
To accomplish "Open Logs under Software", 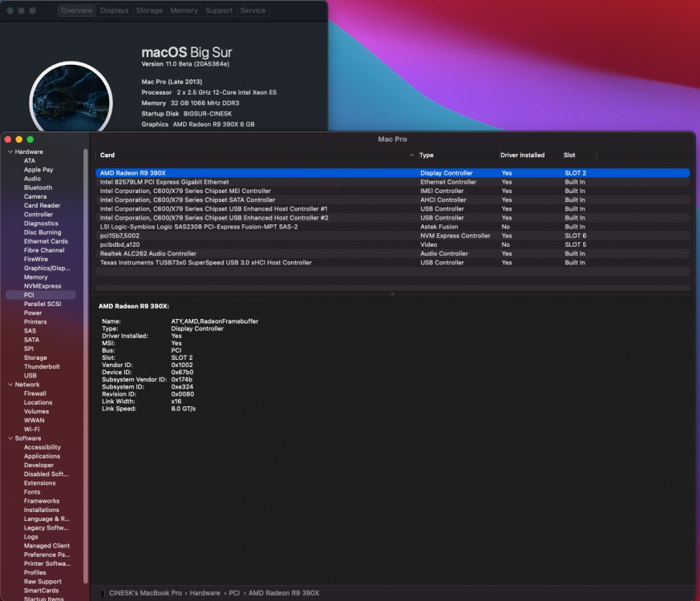I will 30,537.
